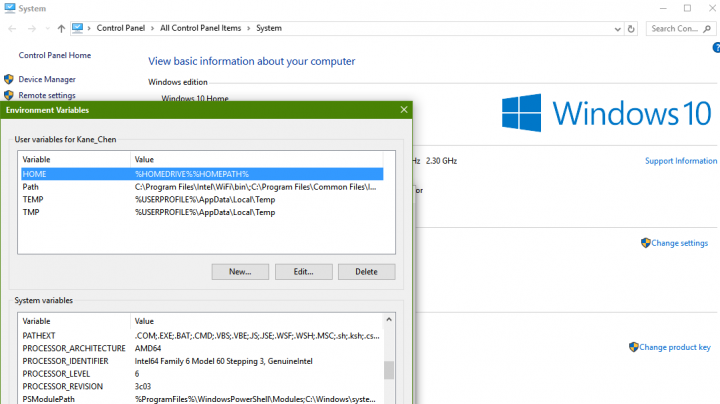Screen dimensions: 720x404
Task: Click System window title bar icon
Action: pos(10,8)
